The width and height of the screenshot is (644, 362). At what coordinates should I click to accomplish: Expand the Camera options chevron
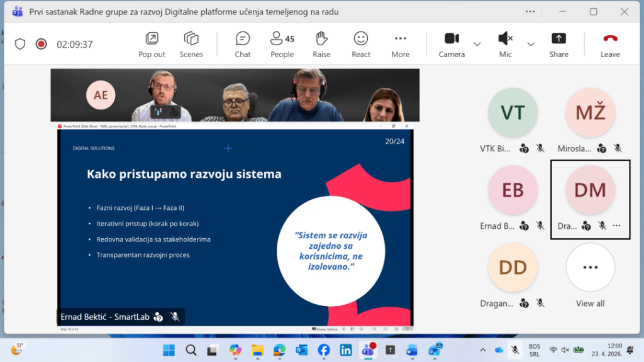tap(477, 44)
